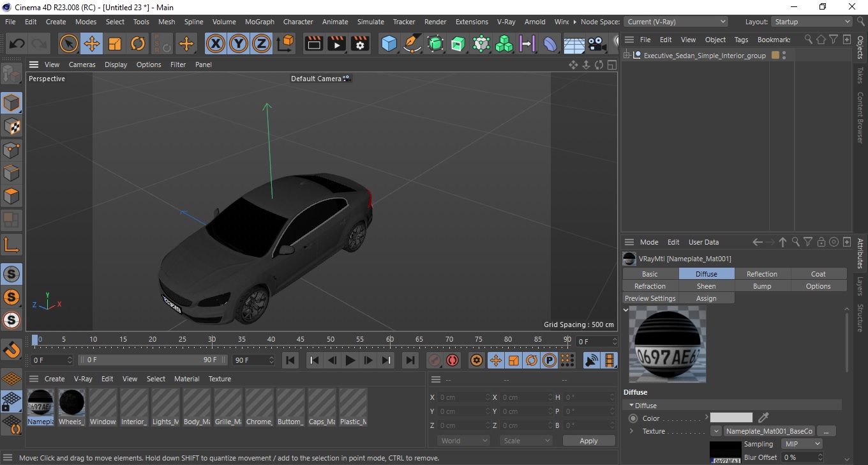This screenshot has width=868, height=465.
Task: Open the vertical Takes tab
Action: [x=860, y=75]
